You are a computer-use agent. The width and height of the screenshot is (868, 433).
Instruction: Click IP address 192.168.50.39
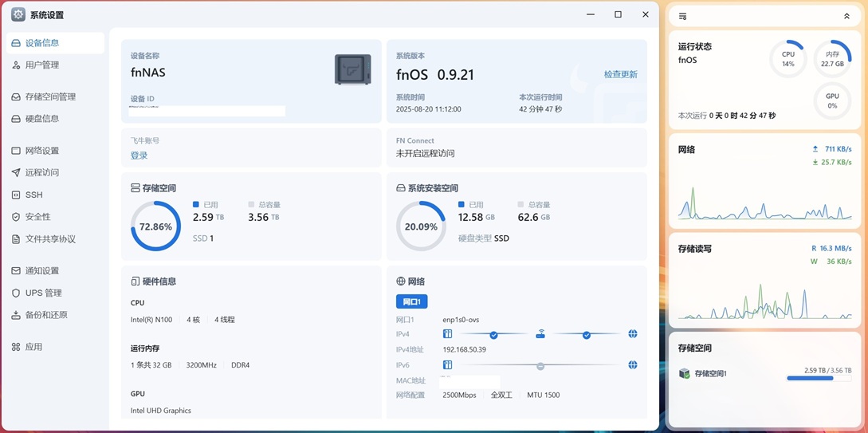click(x=465, y=349)
